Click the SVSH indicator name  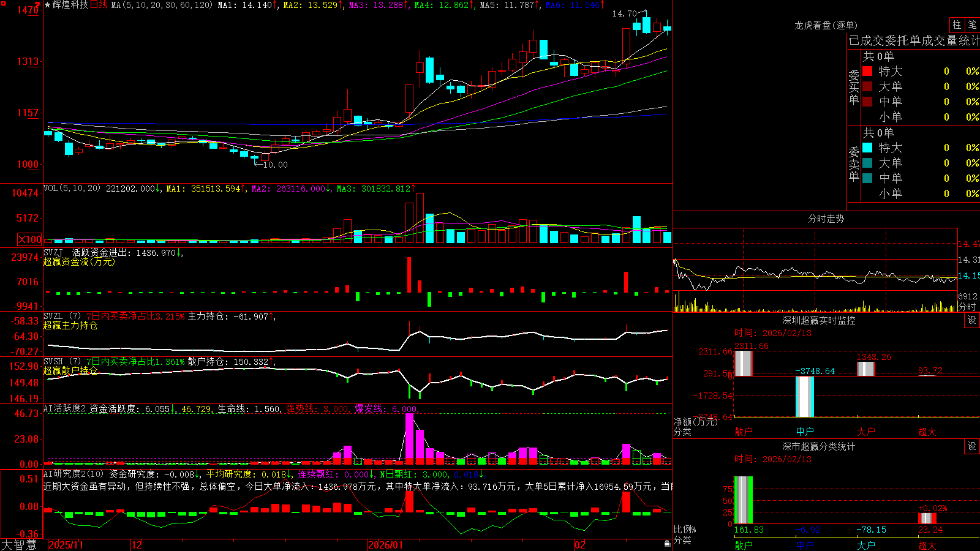53,361
